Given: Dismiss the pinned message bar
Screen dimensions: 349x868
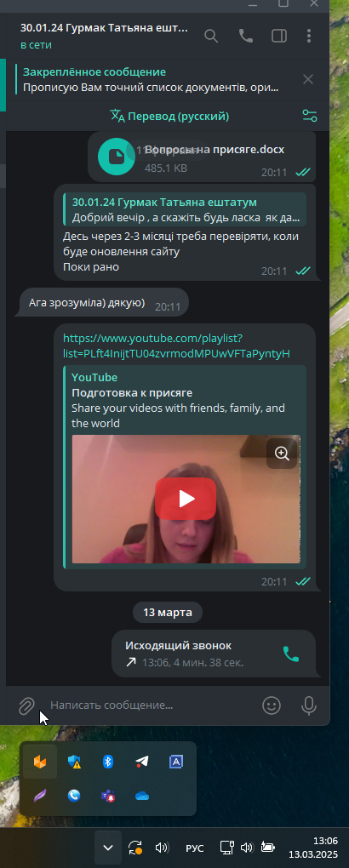Looking at the screenshot, I should 308,79.
